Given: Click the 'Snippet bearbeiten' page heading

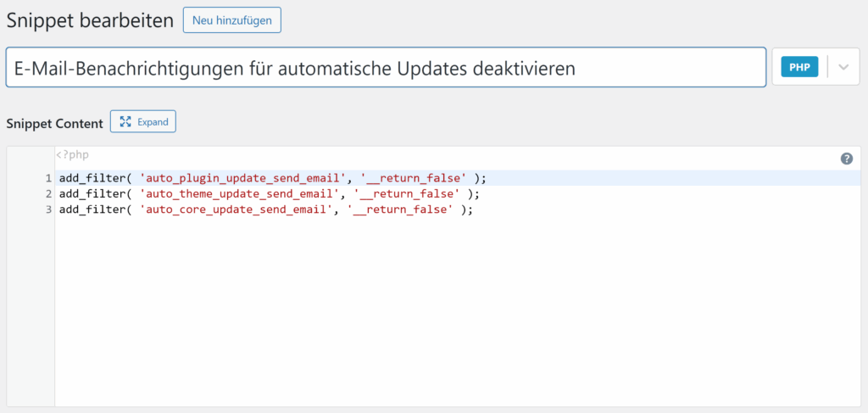Looking at the screenshot, I should [89, 20].
